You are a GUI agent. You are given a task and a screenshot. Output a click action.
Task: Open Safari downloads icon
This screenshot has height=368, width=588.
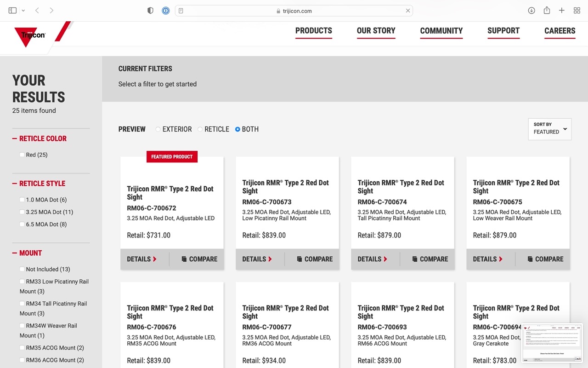[x=531, y=11]
